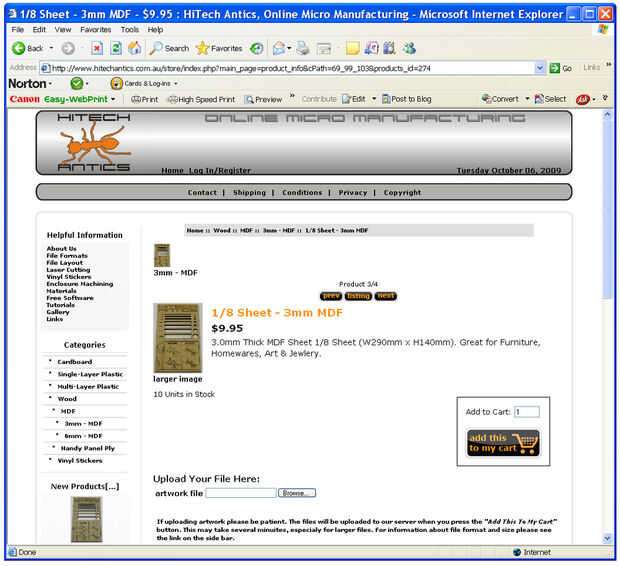Click the red Adobe toolbar icon
The height and width of the screenshot is (566, 620).
point(583,100)
